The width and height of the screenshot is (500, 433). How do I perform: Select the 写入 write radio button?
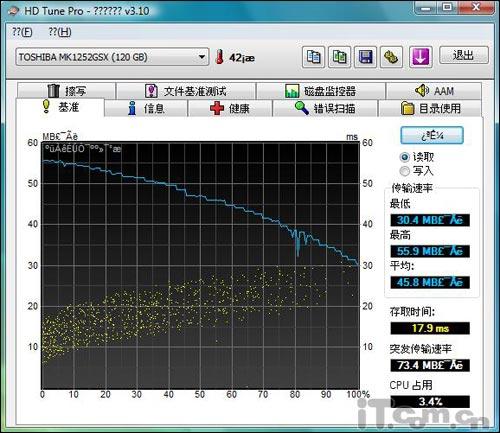point(404,171)
